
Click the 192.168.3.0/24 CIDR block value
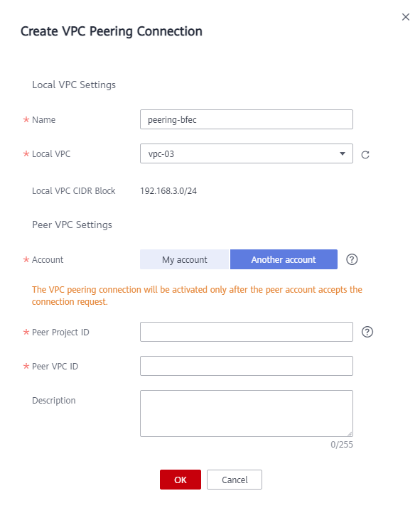tap(168, 191)
